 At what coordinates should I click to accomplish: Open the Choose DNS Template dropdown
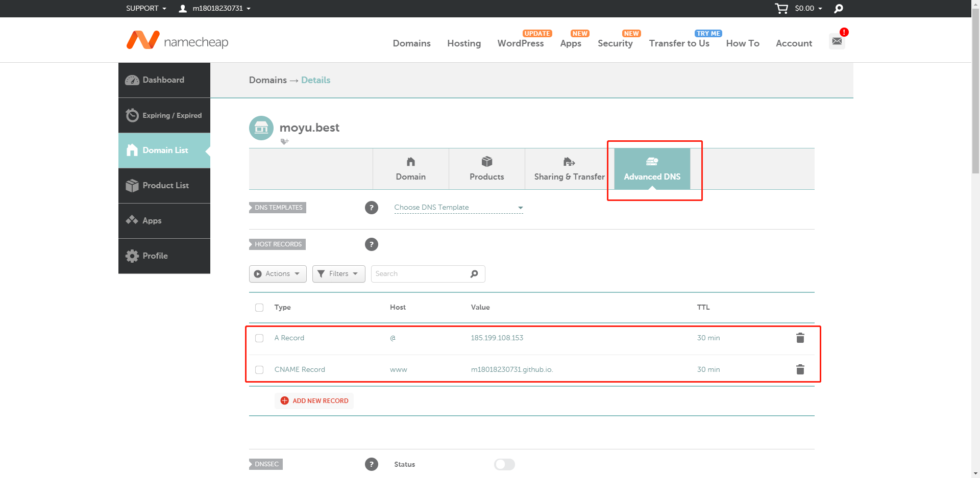(x=459, y=208)
